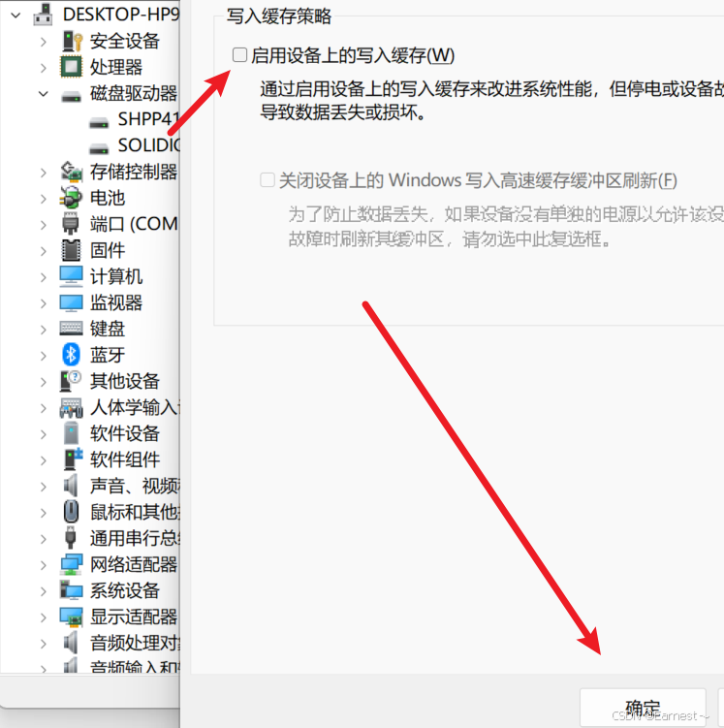This screenshot has width=724, height=728.
Task: Click the battery (电池) category icon
Action: [71, 198]
